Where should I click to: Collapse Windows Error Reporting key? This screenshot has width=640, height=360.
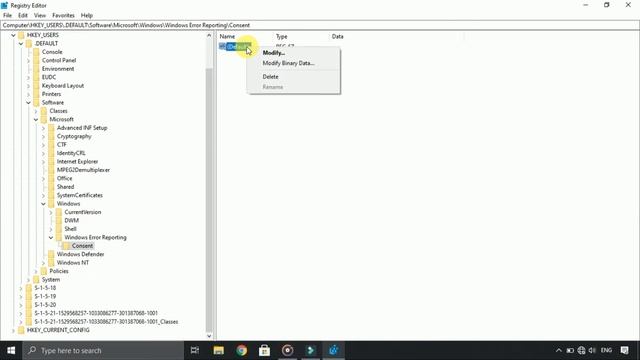pyautogui.click(x=51, y=238)
